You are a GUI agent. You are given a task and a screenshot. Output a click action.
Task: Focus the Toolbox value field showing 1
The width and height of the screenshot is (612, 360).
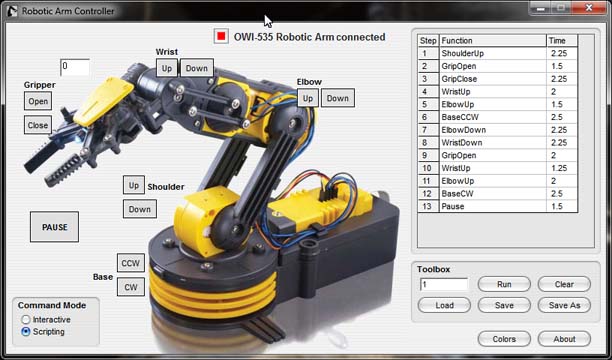tap(444, 284)
